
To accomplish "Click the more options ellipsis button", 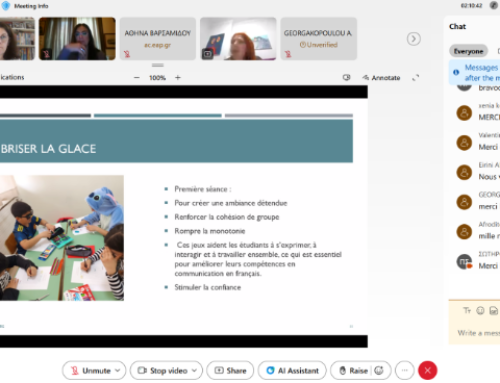I will 405,370.
